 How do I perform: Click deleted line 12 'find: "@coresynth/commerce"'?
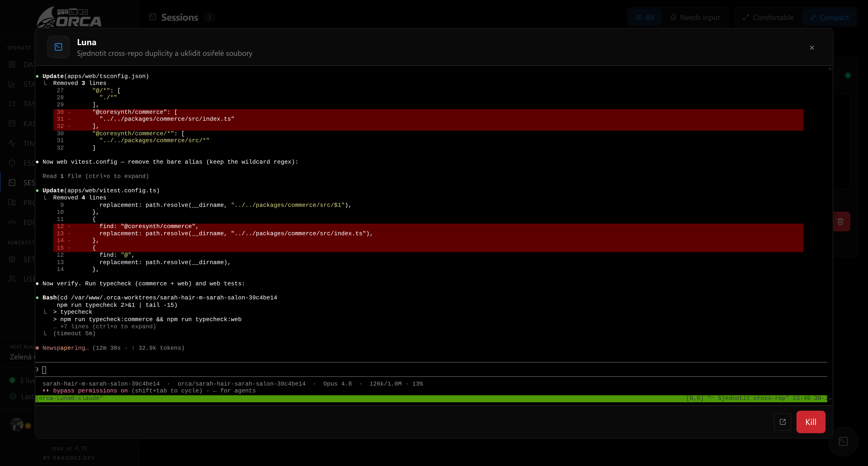tap(428, 226)
